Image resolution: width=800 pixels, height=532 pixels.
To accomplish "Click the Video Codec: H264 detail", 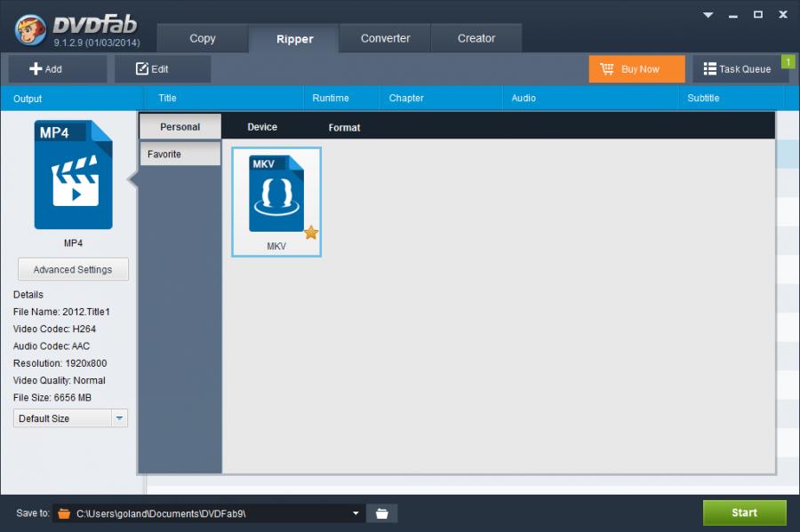I will pyautogui.click(x=54, y=330).
